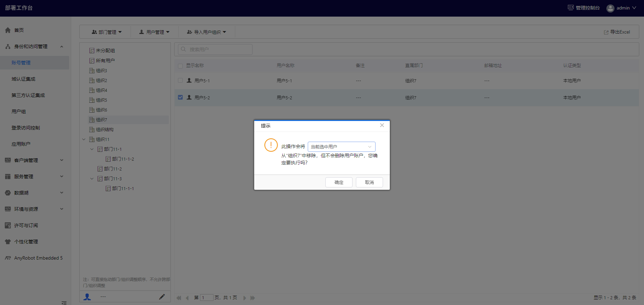This screenshot has width=644, height=305.
Task: Collapse the 部门11-1 tree node
Action: pos(92,149)
